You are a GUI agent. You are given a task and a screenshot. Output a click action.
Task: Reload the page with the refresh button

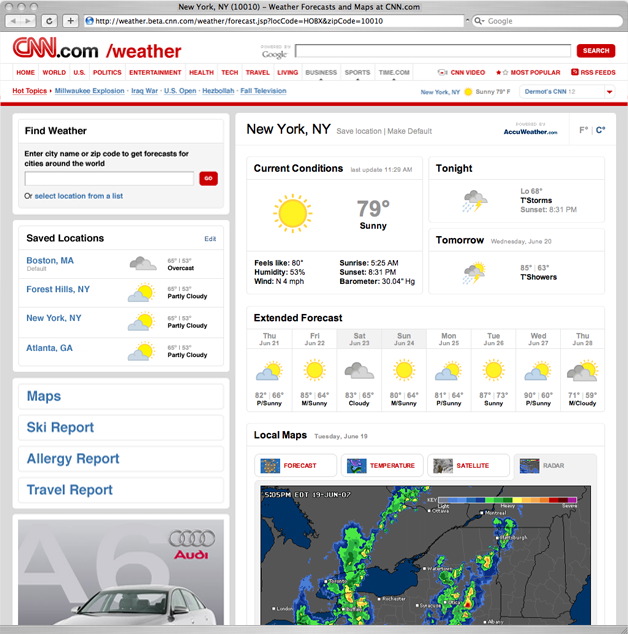49,21
